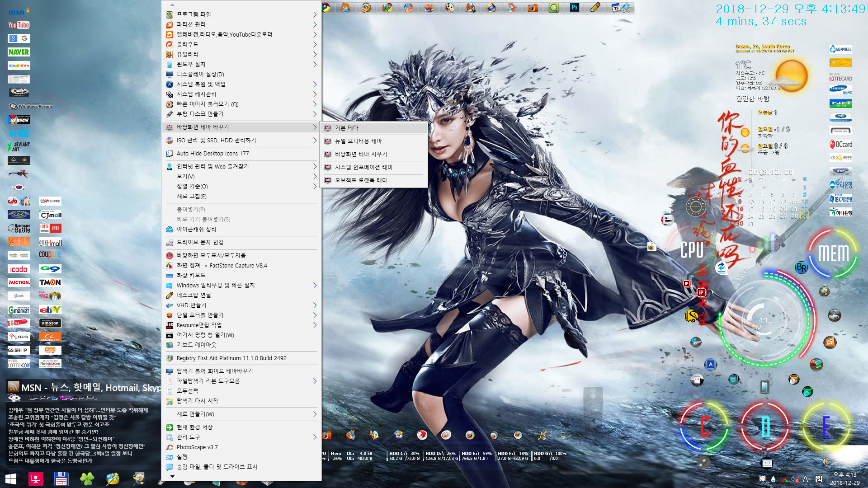Click the pencil icon in top dock

pyautogui.click(x=595, y=7)
